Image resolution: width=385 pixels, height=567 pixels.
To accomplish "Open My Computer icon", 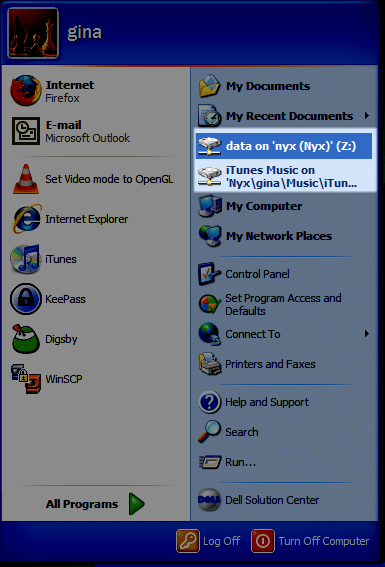I will (x=210, y=206).
